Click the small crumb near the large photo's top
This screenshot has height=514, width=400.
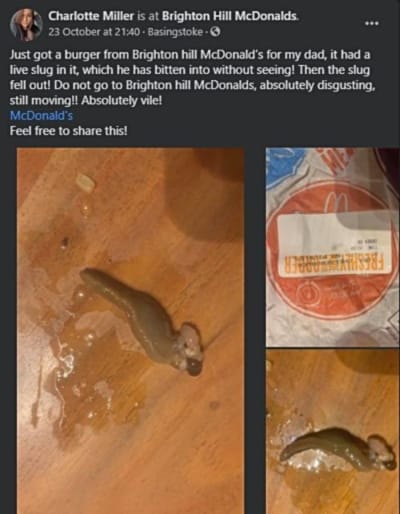pos(86,183)
